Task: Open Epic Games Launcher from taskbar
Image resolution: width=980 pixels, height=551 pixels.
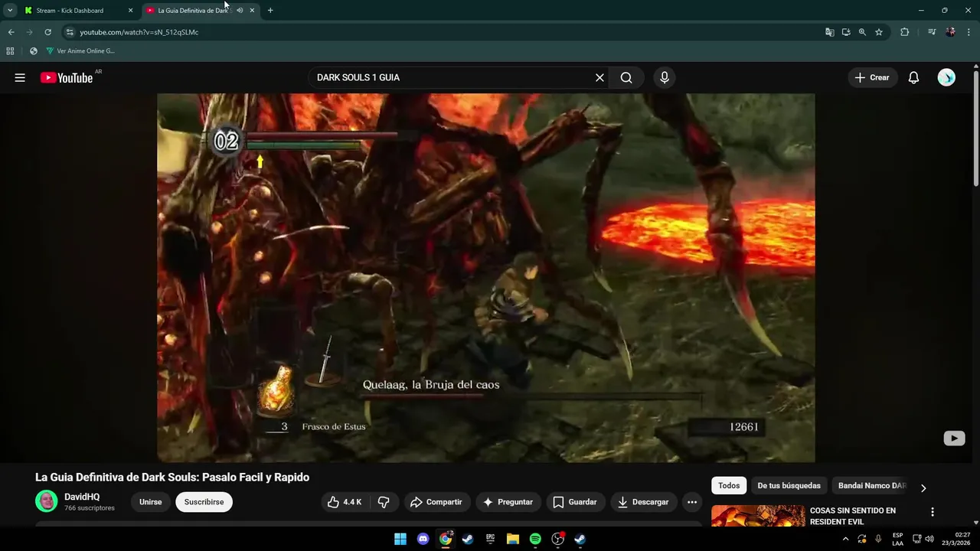Action: [x=490, y=539]
